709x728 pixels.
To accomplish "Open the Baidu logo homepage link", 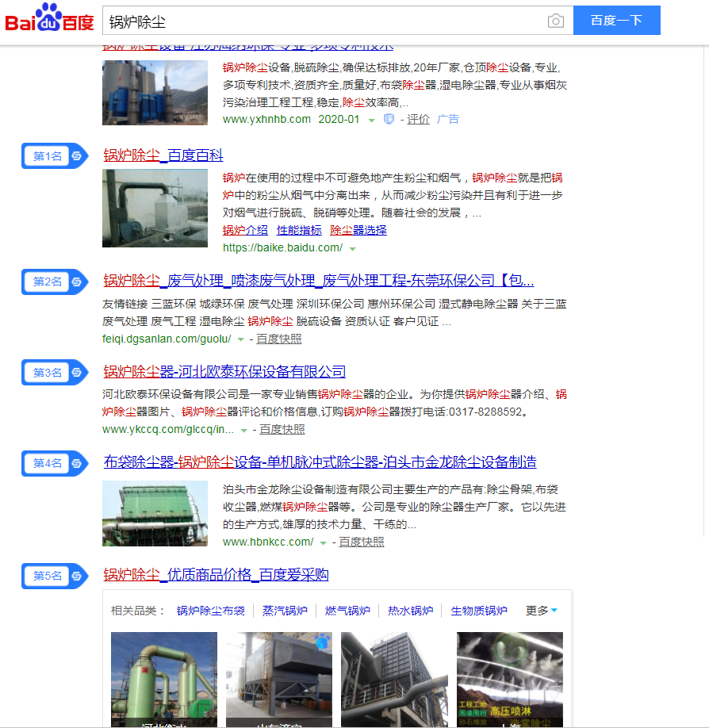I will (x=49, y=18).
